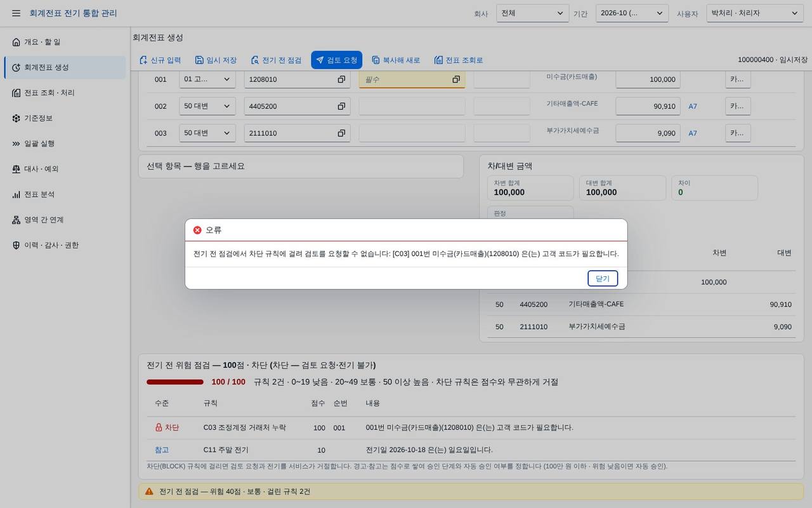Click the amount field showing 100,000
This screenshot has height=508, width=812.
click(648, 79)
